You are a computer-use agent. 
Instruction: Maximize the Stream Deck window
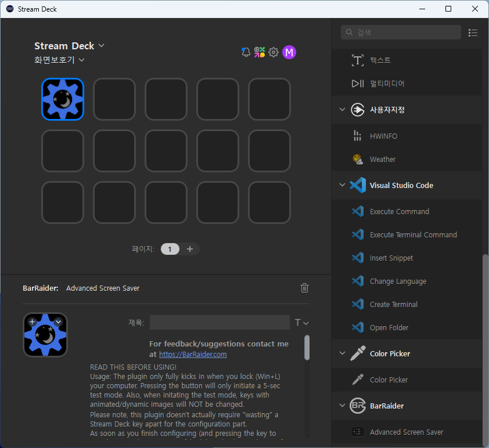coord(448,9)
